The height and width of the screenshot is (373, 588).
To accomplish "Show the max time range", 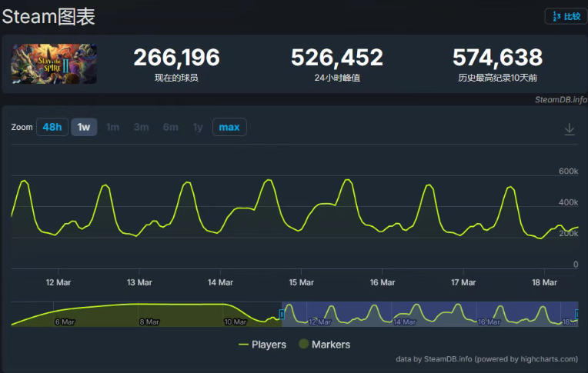I will coord(229,127).
